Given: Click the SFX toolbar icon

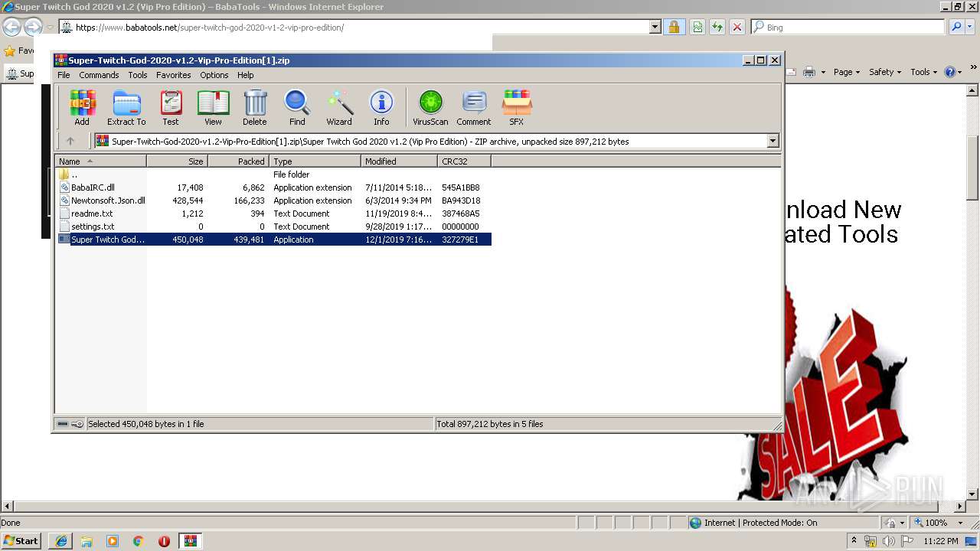Looking at the screenshot, I should pyautogui.click(x=517, y=108).
